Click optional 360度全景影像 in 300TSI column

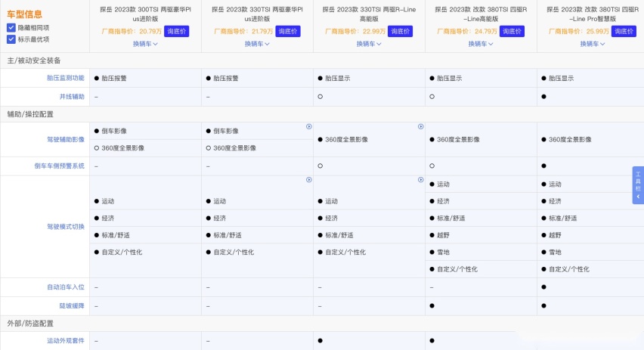click(122, 148)
